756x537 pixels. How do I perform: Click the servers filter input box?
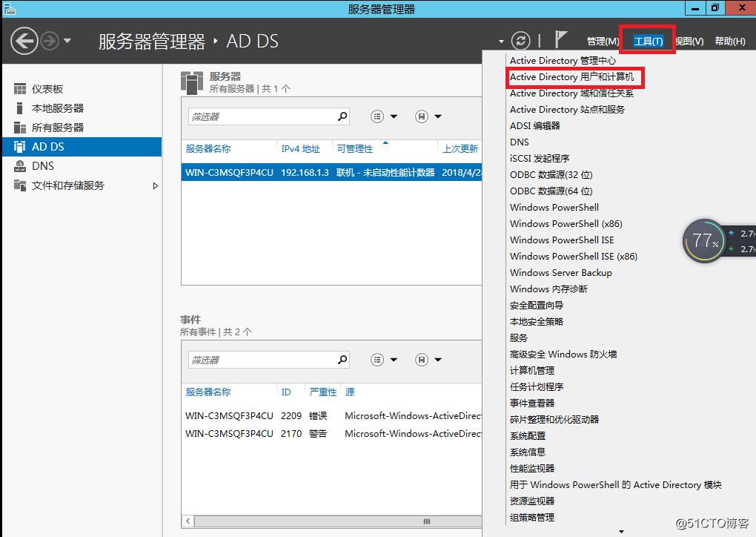tap(263, 116)
